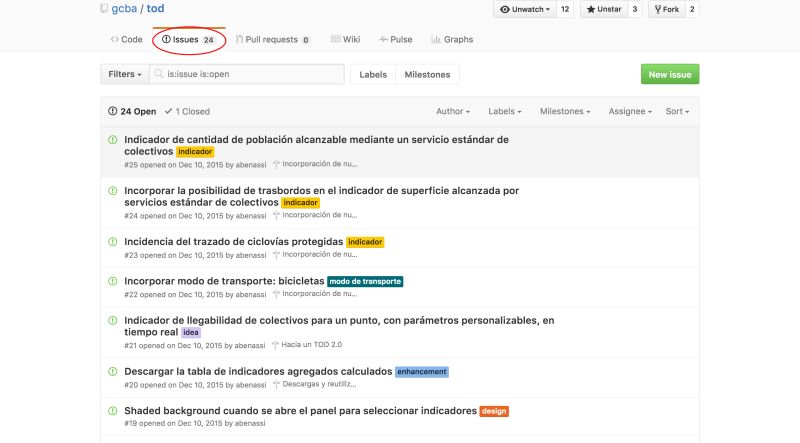The width and height of the screenshot is (800, 443).
Task: Click the forks count 2
Action: point(692,9)
